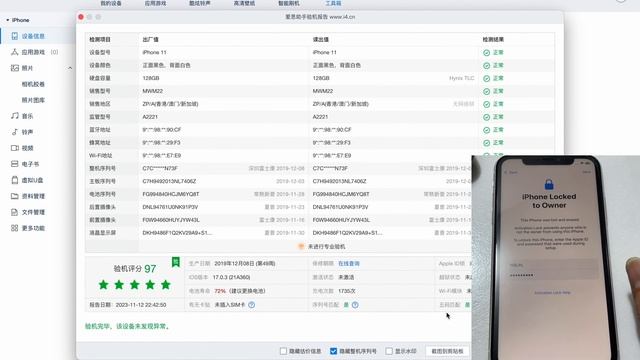
Task: Select 应用游戏 apps icon in sidebar
Action: point(15,52)
